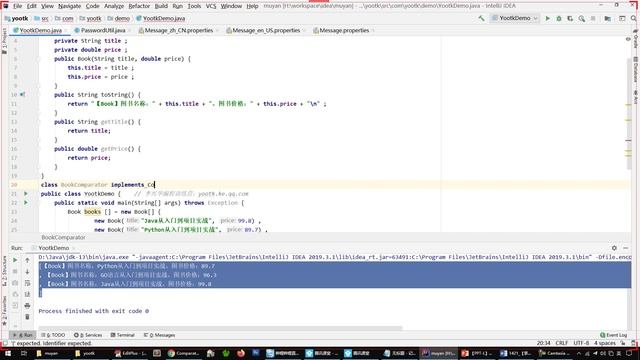Viewport: 640px width, 360px height.
Task: Click the override gutter icon at line 10
Action: coord(22,95)
